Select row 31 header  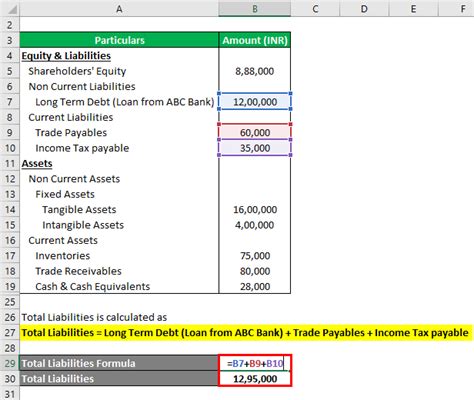point(10,394)
